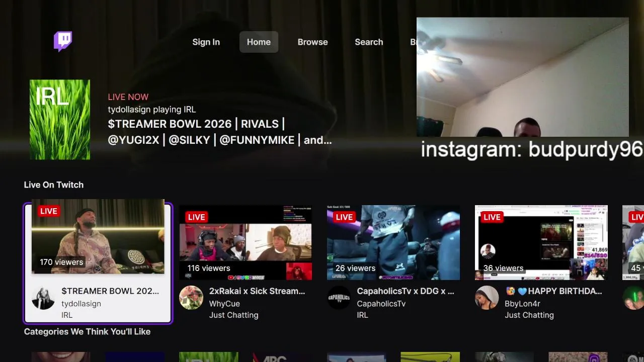This screenshot has width=644, height=362.
Task: Open the featured $TREAMER BOWL 2026 title
Action: (x=220, y=132)
